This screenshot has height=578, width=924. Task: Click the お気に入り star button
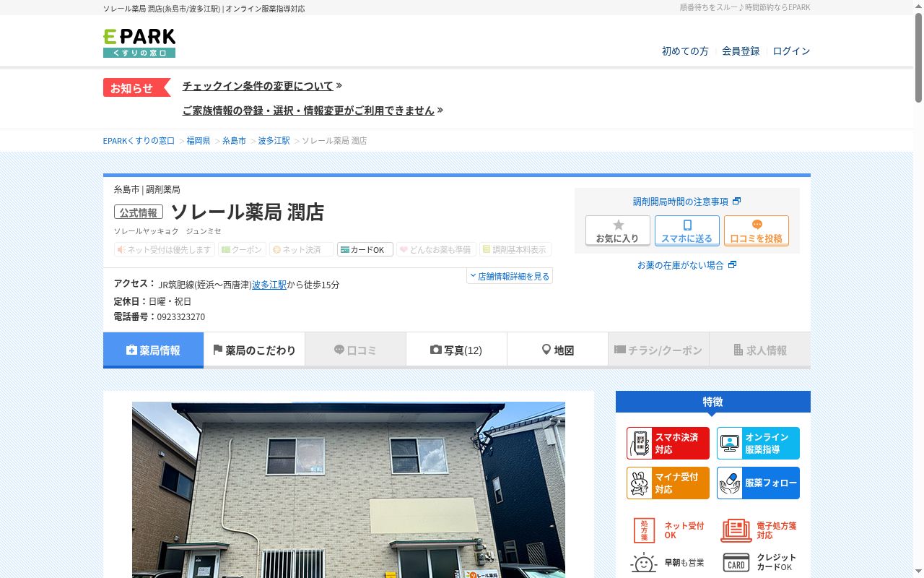(x=617, y=231)
